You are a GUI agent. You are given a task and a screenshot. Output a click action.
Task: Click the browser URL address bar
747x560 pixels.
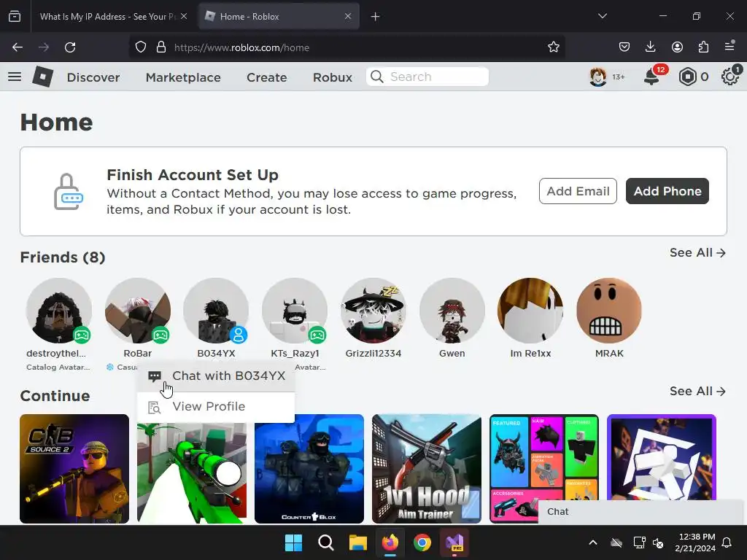(347, 47)
